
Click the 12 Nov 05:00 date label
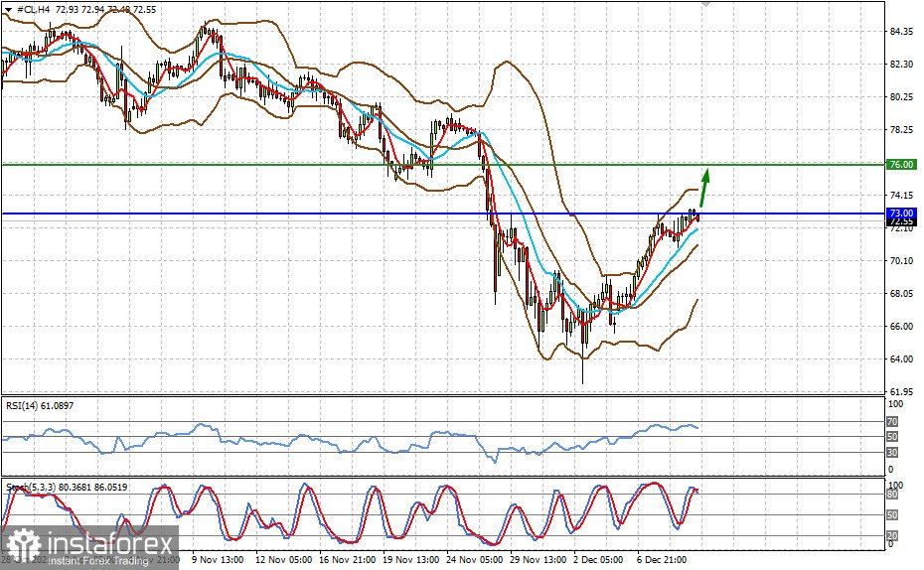[x=283, y=559]
